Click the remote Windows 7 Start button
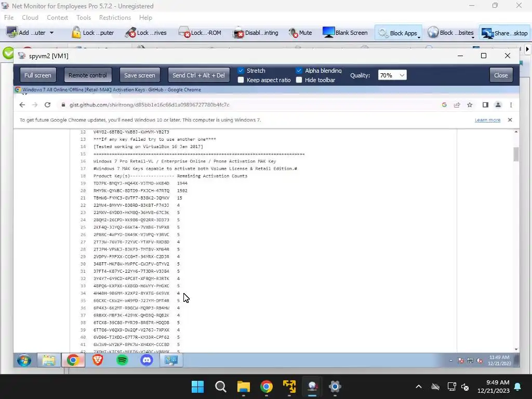Image resolution: width=532 pixels, height=399 pixels. coord(24,361)
